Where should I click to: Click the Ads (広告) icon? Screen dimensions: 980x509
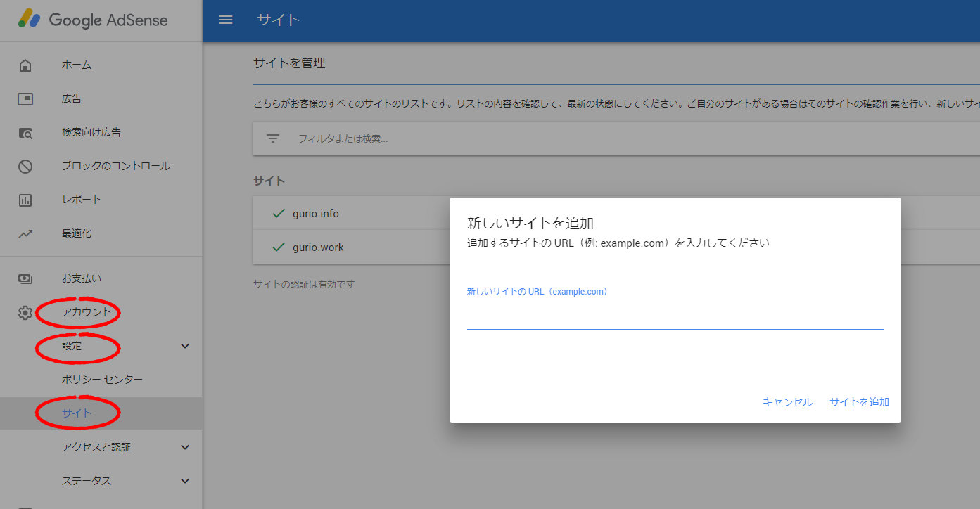pos(25,99)
